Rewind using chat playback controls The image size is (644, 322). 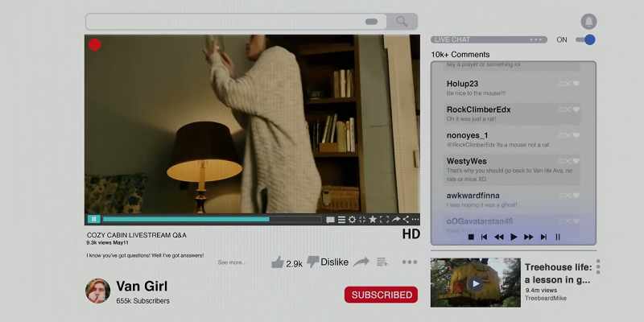[498, 237]
